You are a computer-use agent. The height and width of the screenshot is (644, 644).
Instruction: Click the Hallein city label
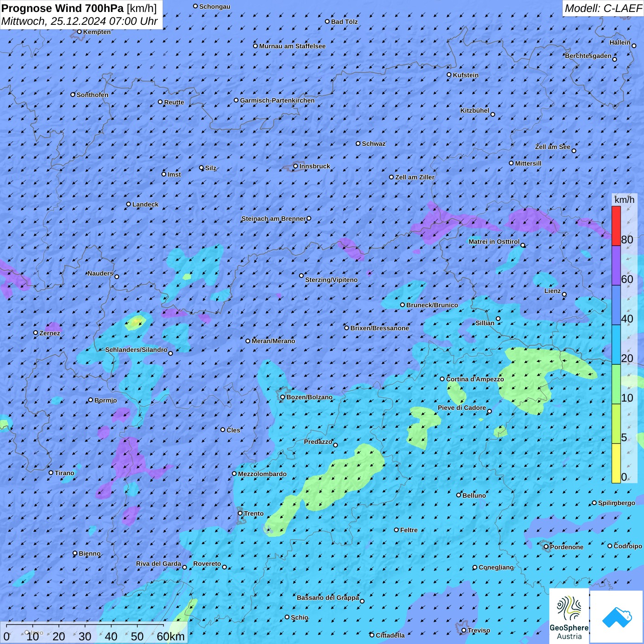(620, 42)
